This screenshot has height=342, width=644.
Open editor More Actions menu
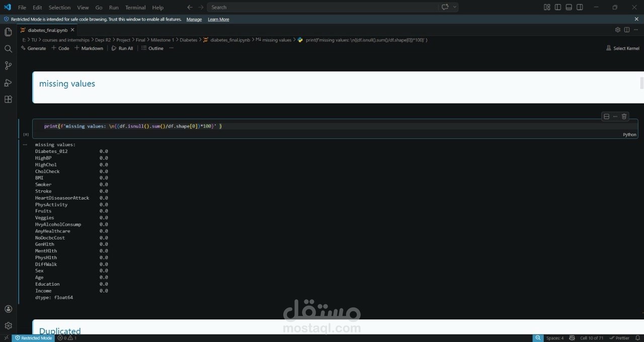pyautogui.click(x=636, y=30)
